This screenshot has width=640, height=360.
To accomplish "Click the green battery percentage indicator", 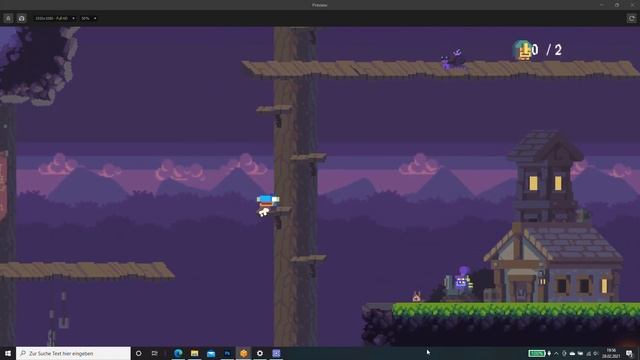I will point(537,353).
